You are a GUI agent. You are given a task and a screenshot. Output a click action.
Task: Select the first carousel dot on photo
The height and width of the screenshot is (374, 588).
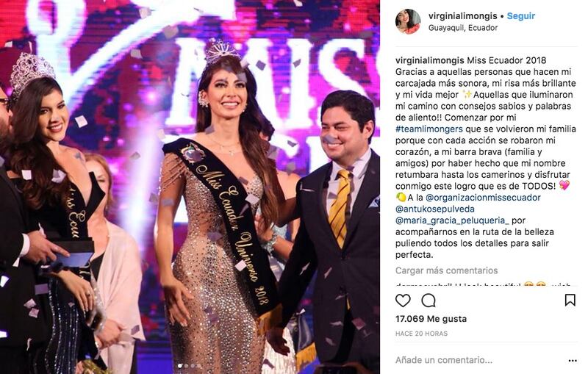[179, 366]
